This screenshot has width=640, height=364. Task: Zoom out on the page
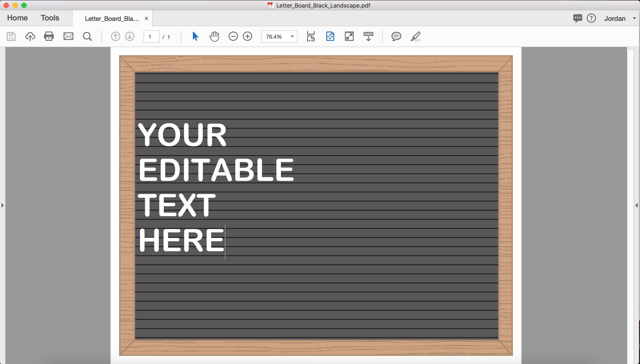point(233,36)
